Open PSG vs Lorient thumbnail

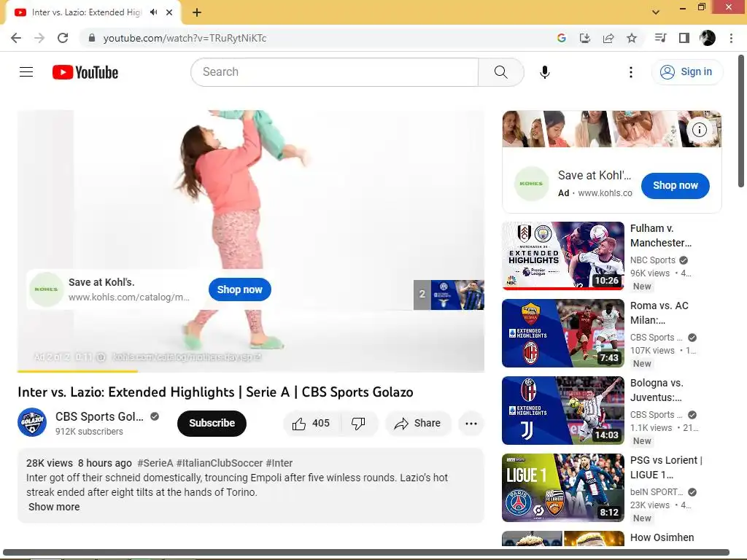(563, 488)
